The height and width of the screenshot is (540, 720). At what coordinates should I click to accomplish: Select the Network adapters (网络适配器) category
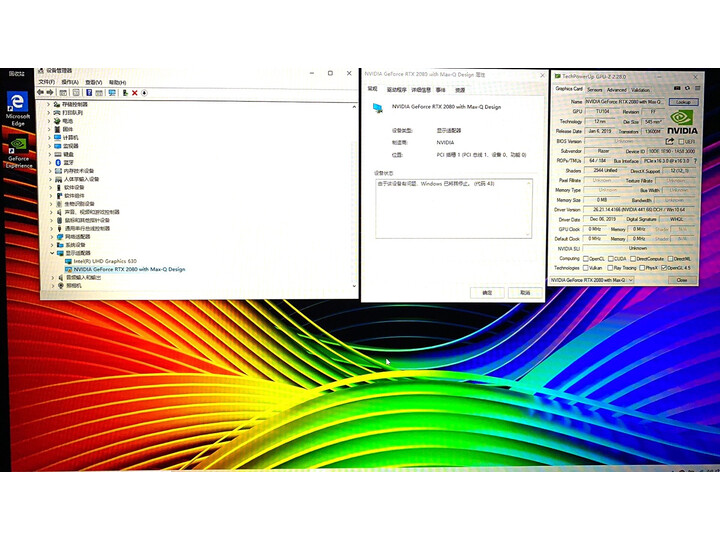73,236
